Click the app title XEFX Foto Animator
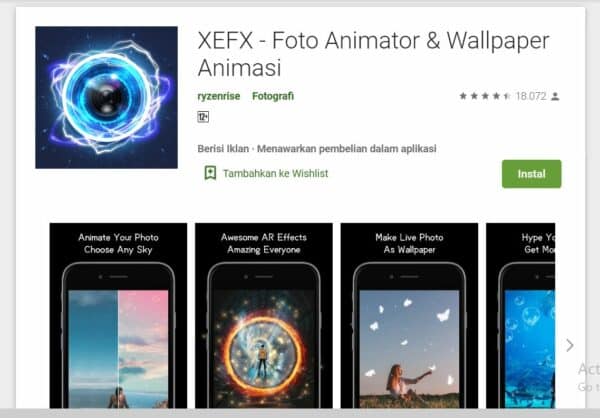Image resolution: width=600 pixels, height=418 pixels. pyautogui.click(x=373, y=54)
